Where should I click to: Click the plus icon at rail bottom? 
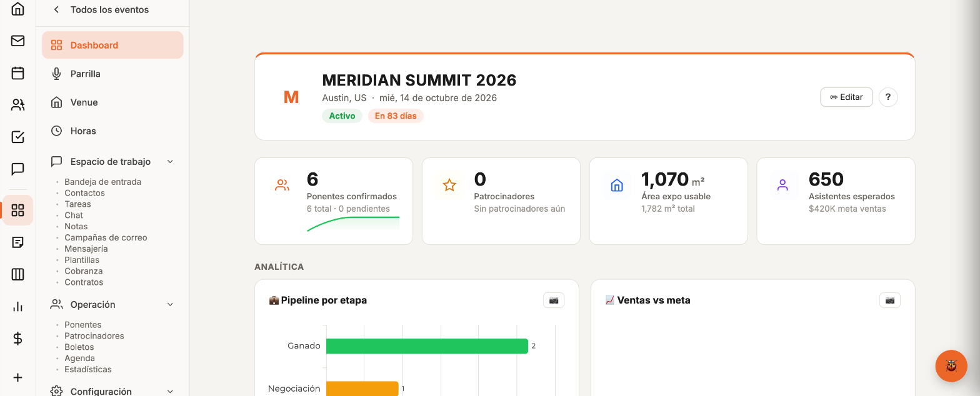[17, 377]
